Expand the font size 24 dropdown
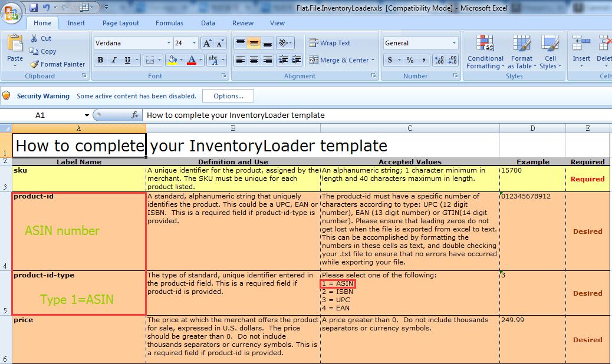 pyautogui.click(x=194, y=43)
